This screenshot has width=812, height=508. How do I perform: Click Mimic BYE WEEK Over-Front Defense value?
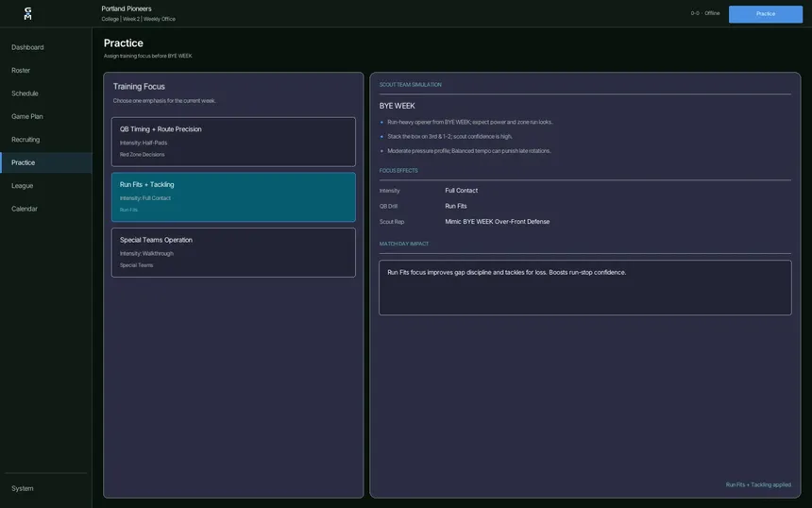point(498,222)
